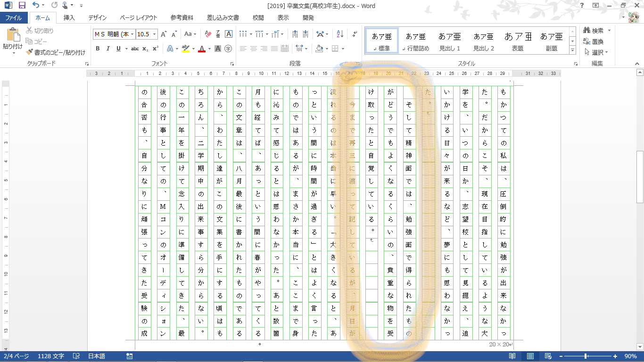Increase font size with grow font icon

pyautogui.click(x=164, y=34)
